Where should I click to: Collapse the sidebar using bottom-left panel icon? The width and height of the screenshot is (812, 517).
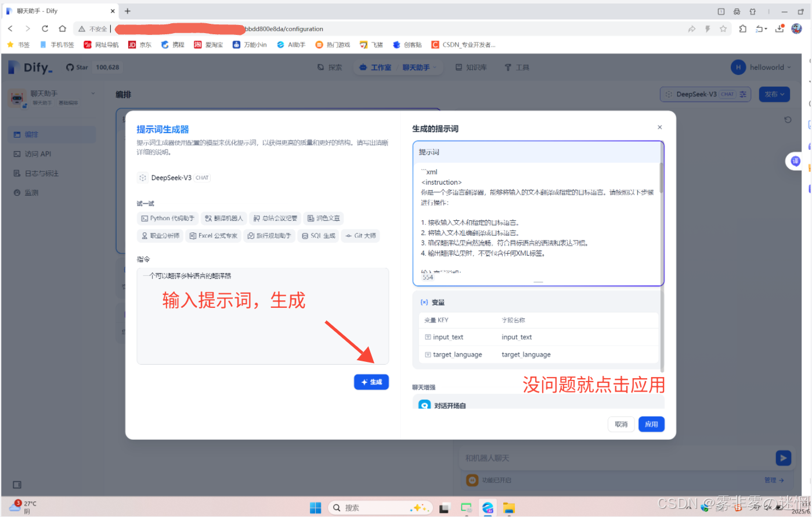(17, 484)
